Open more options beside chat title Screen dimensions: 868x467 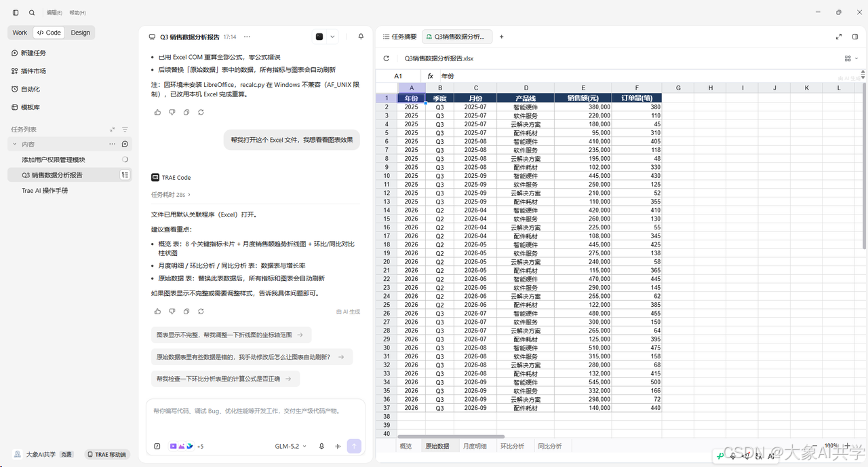tap(247, 37)
